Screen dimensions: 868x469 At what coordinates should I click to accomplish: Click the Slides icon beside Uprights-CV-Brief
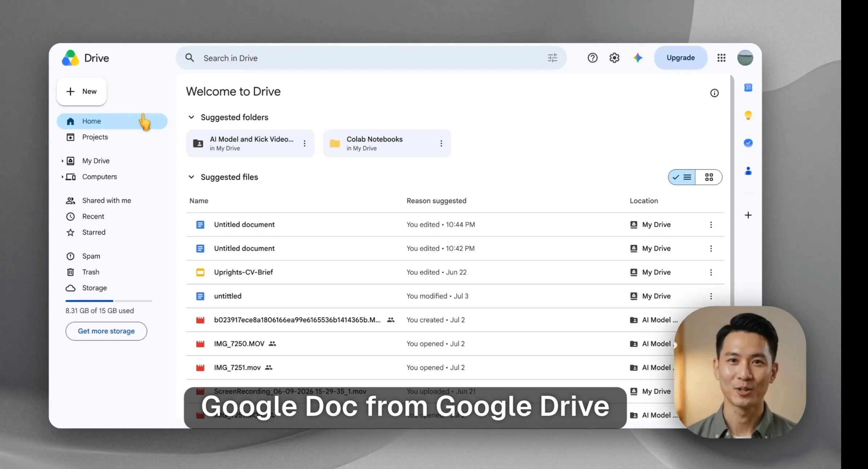[200, 272]
